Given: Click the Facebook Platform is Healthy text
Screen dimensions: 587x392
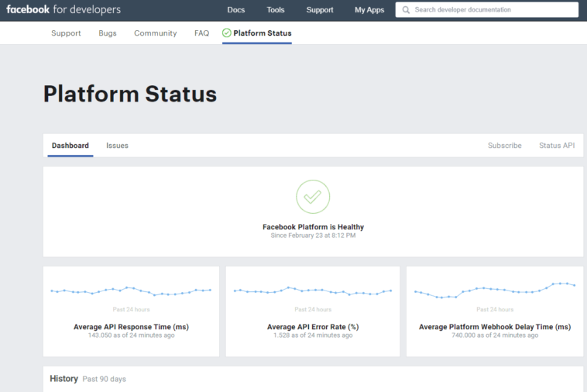Looking at the screenshot, I should click(x=313, y=227).
